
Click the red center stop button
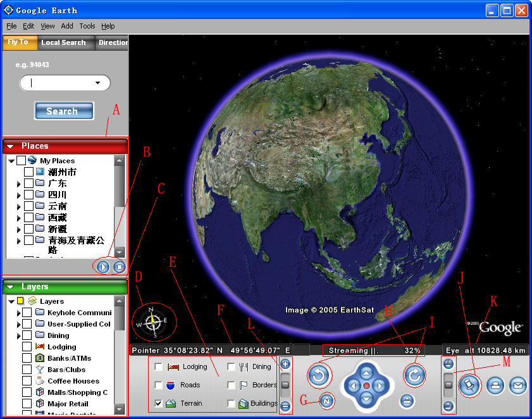pyautogui.click(x=366, y=386)
